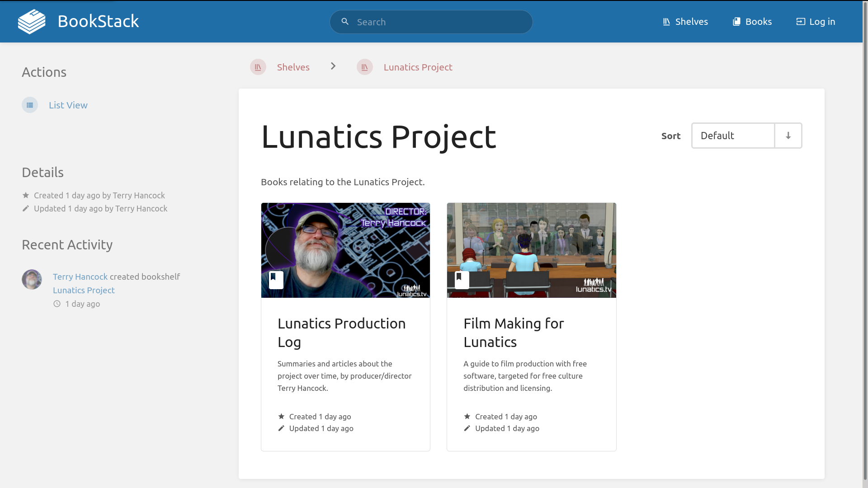Toggle sort direction arrow button

pyautogui.click(x=788, y=136)
